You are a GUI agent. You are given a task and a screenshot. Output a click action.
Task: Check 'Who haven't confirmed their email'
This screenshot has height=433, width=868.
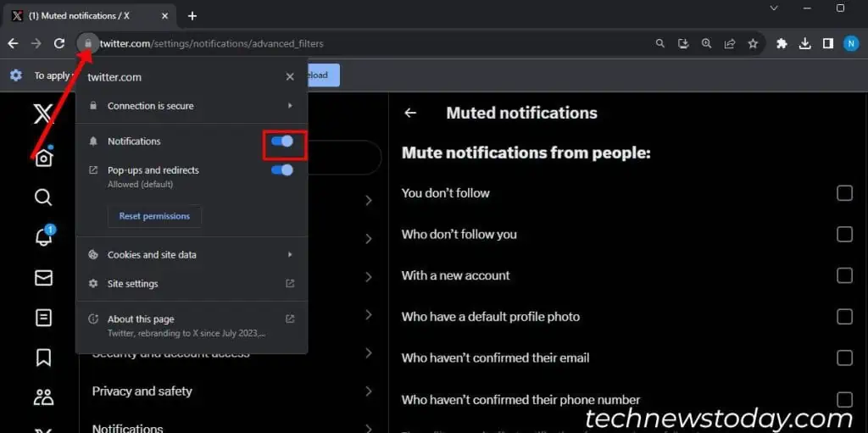tap(844, 358)
